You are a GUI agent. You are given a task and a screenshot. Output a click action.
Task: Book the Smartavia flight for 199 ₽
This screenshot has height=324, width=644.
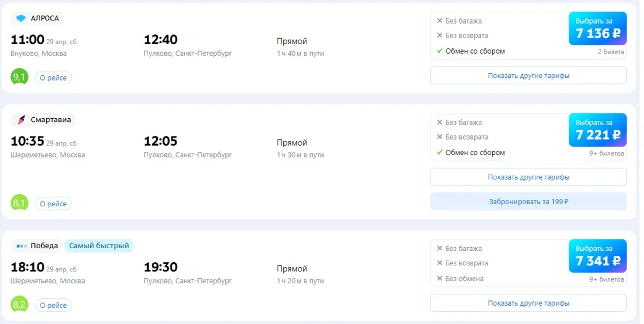(528, 201)
